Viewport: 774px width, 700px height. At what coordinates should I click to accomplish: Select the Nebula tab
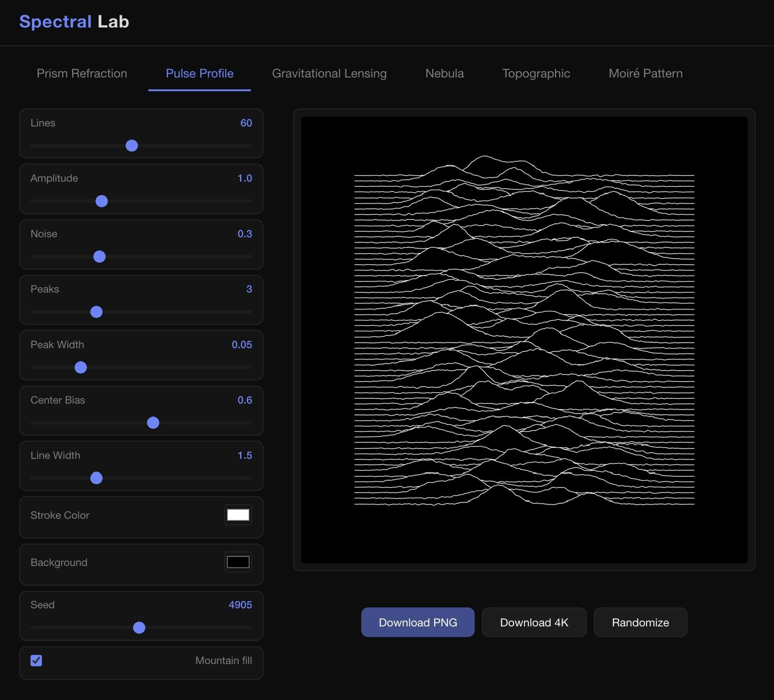(x=444, y=73)
